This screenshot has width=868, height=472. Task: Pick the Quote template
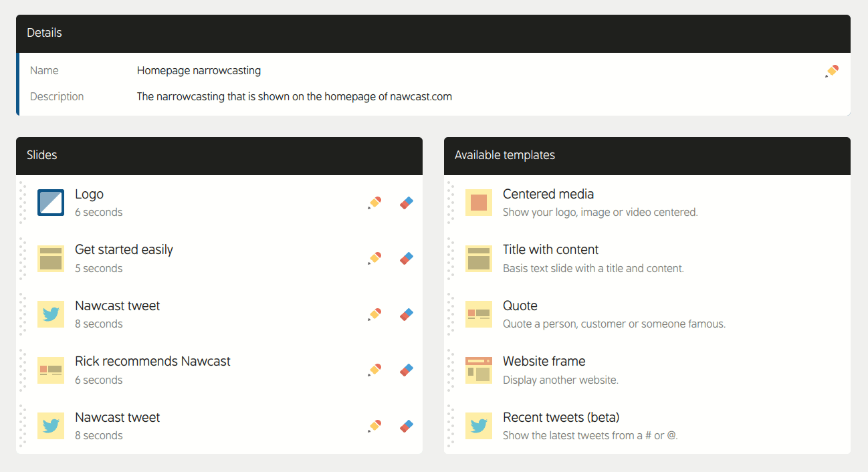[x=520, y=306]
